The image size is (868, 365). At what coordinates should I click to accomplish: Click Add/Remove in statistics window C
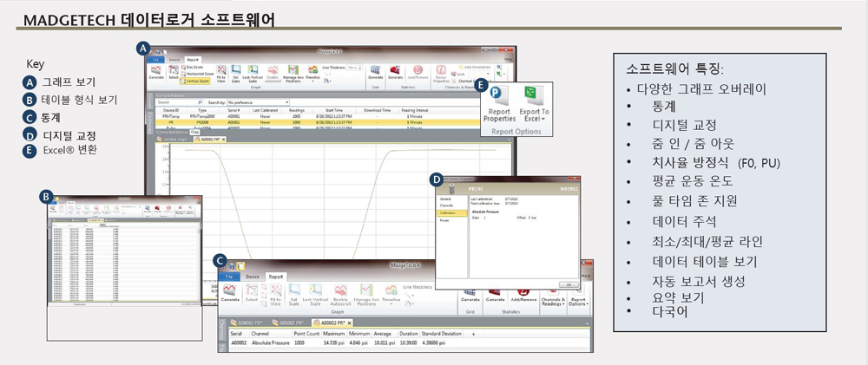pos(523,296)
